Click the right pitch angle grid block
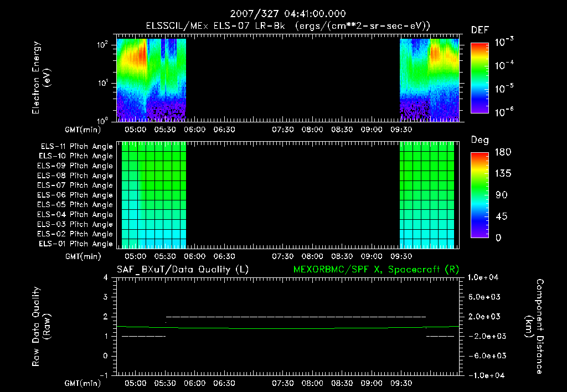Screen dimensions: 567x392 coord(427,195)
